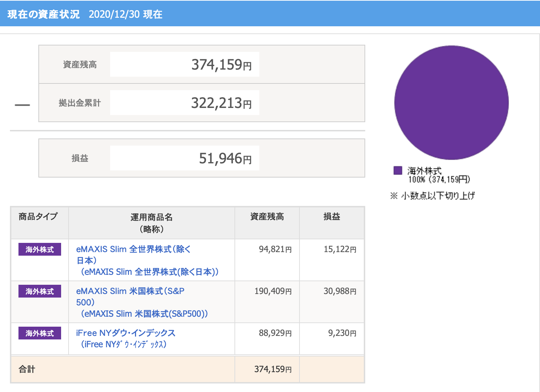Select the 損益 value 51,946円
Screen dimensions: 540x392
click(225, 158)
